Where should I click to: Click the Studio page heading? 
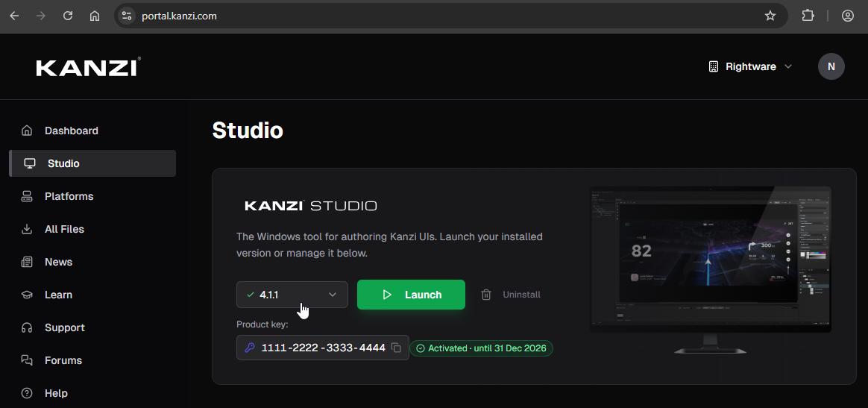pos(248,131)
